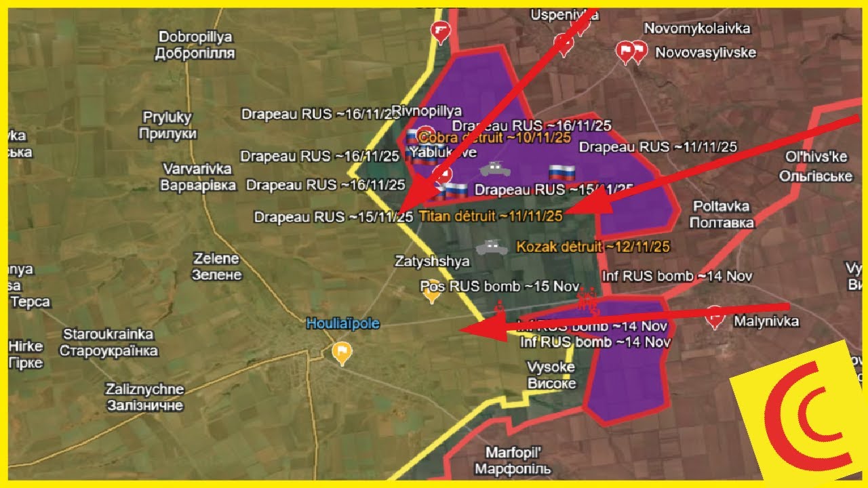Click the blue Houliaïpole city label
The image size is (868, 488).
pos(342,324)
